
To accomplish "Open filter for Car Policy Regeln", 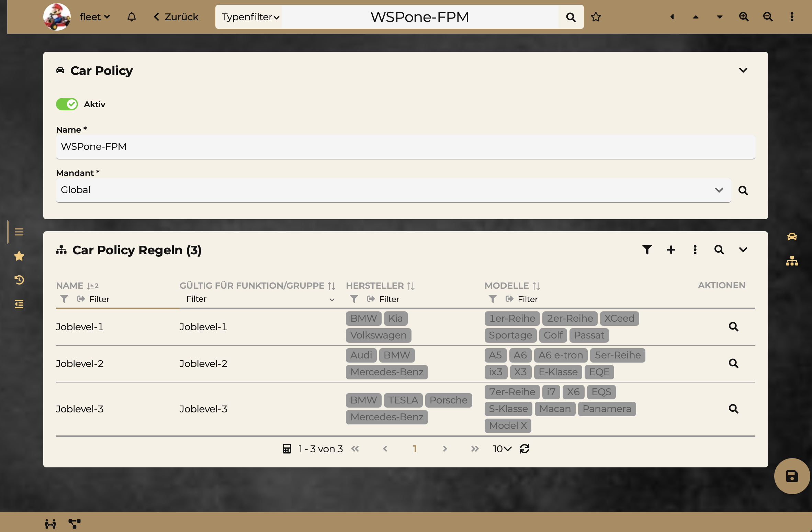I will [x=647, y=250].
